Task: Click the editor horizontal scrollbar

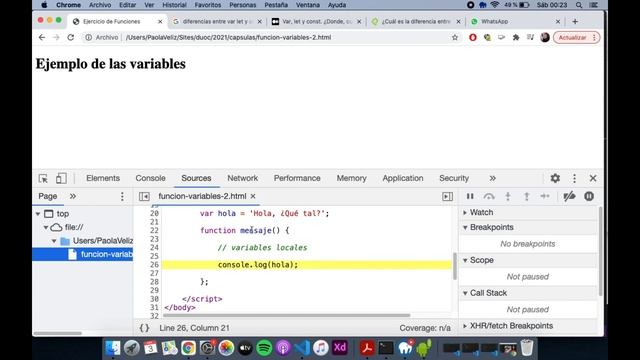Action: [287, 315]
